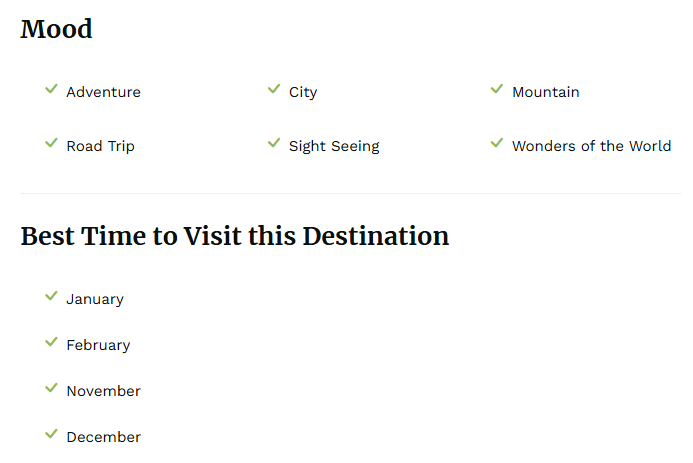
Task: Select the City mood label
Action: point(303,92)
